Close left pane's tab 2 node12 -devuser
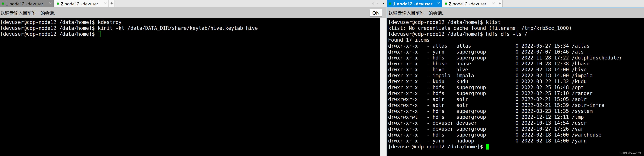The image size is (644, 156). pyautogui.click(x=105, y=4)
